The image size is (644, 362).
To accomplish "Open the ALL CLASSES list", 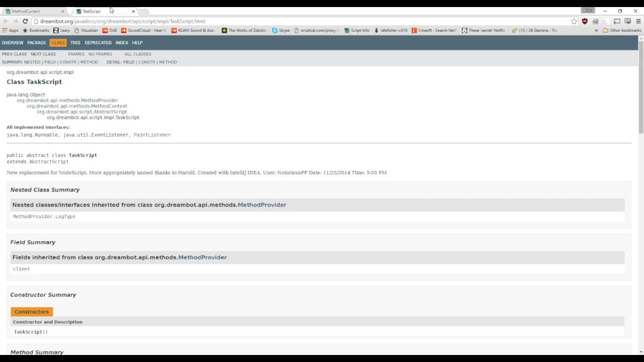I will point(138,54).
